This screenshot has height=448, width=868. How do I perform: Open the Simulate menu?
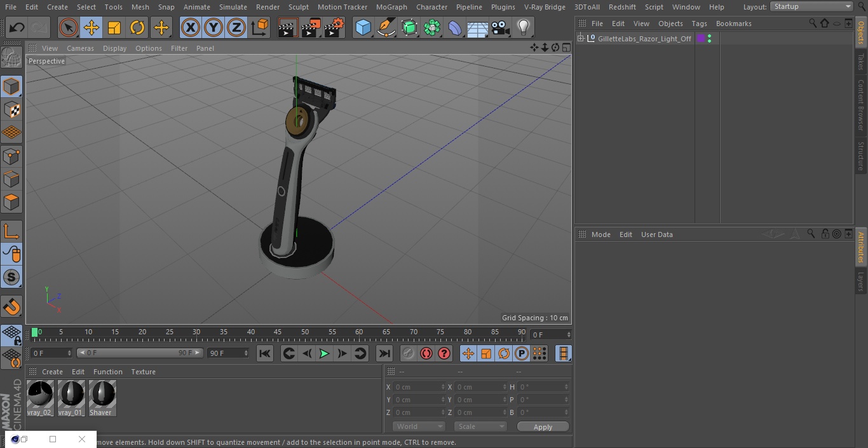233,7
